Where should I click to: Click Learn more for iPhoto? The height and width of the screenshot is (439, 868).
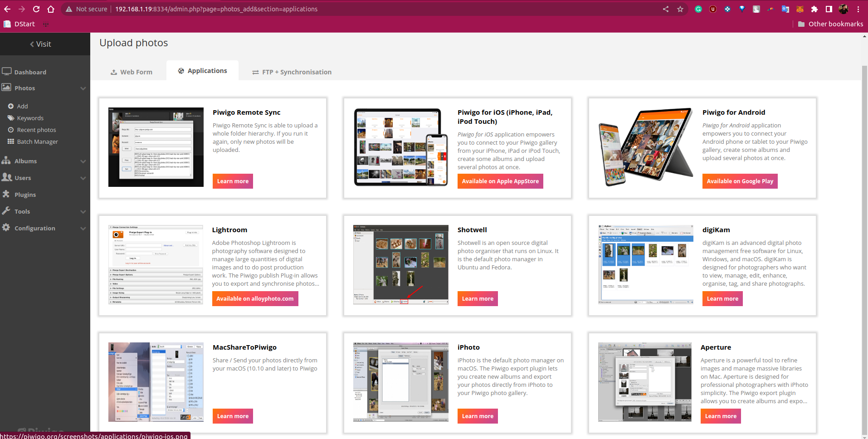pyautogui.click(x=478, y=416)
